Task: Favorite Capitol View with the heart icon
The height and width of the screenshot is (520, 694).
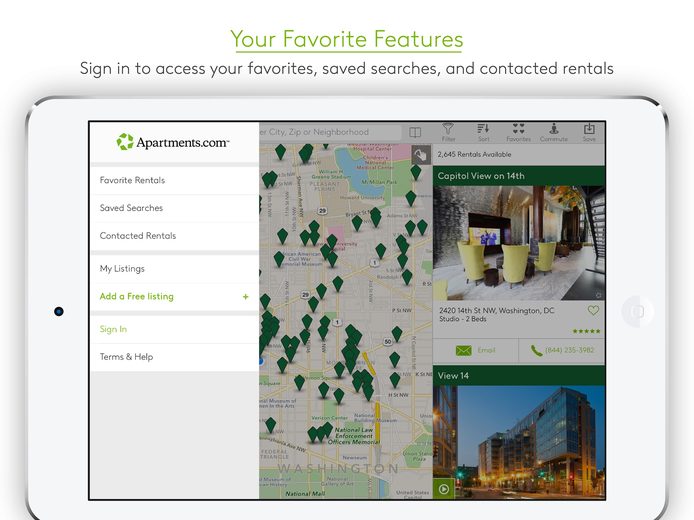Action: [x=593, y=310]
